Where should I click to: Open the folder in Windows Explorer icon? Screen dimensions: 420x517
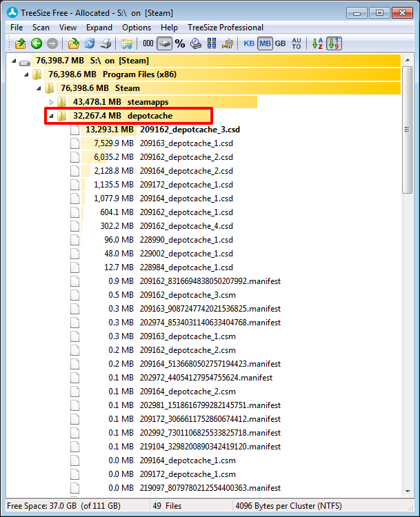(x=127, y=43)
